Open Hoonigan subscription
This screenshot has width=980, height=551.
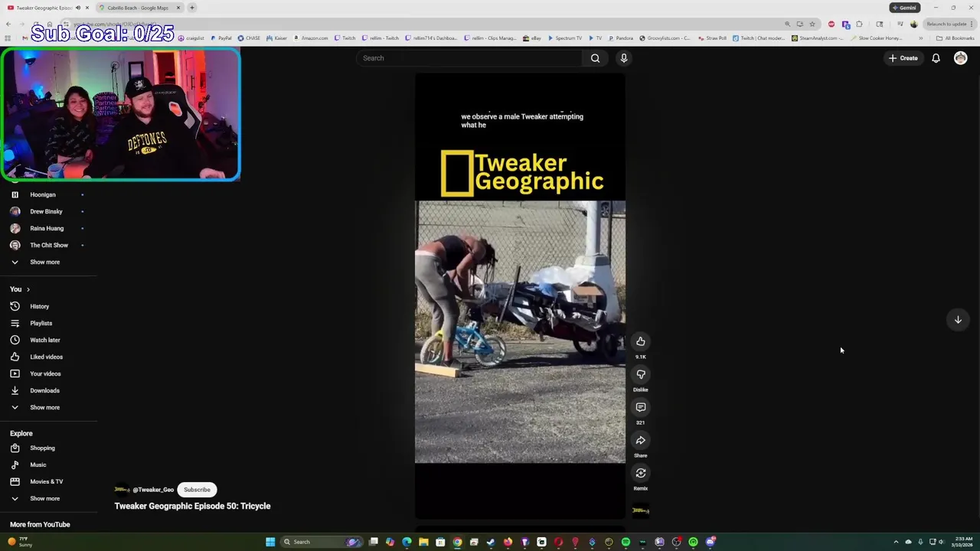[x=43, y=194]
